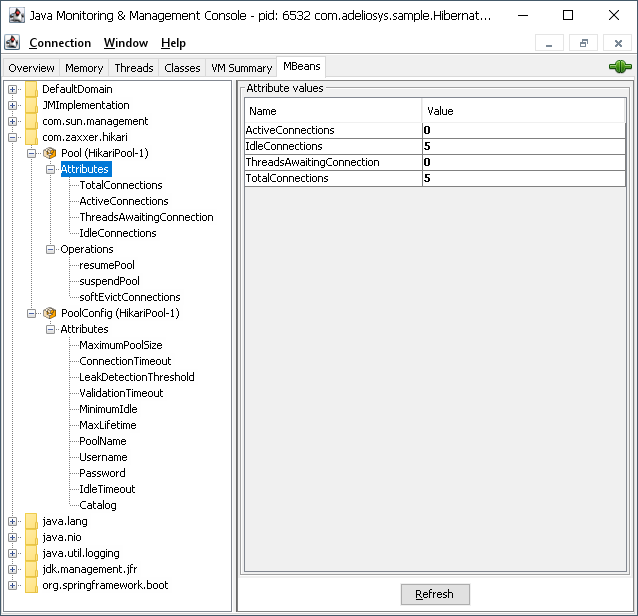
Task: Select the MaximumPoolSize attribute
Action: (121, 345)
